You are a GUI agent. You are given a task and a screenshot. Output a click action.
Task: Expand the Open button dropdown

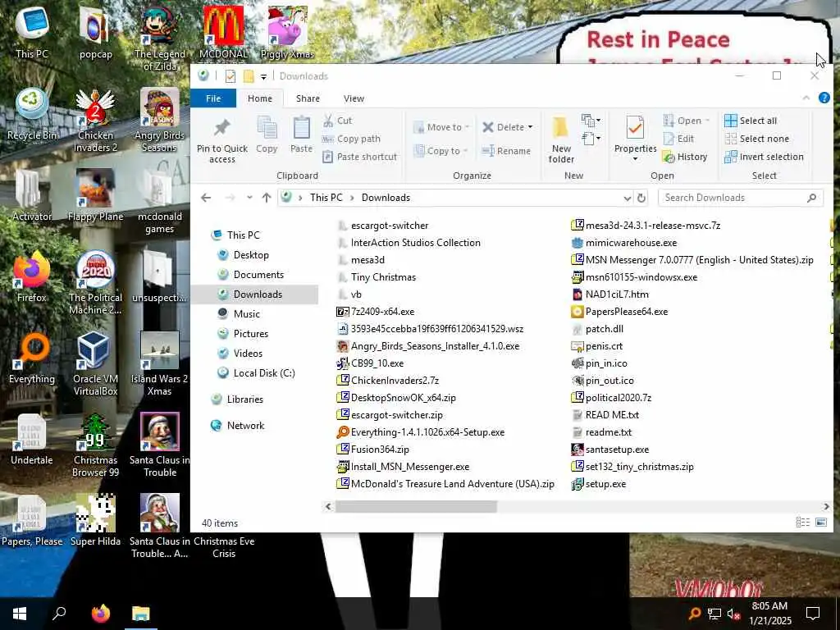707,121
